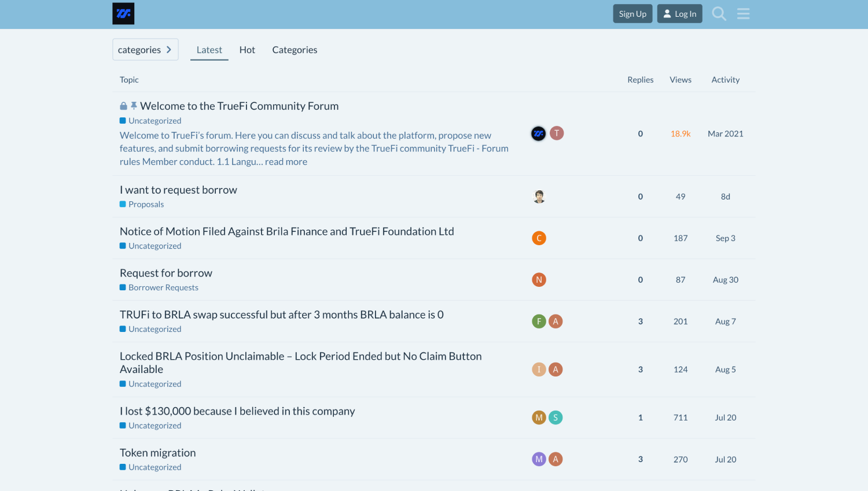Open 'Welcome to the TrueFi Community Forum' topic
Viewport: 868px width, 491px height.
tap(239, 106)
